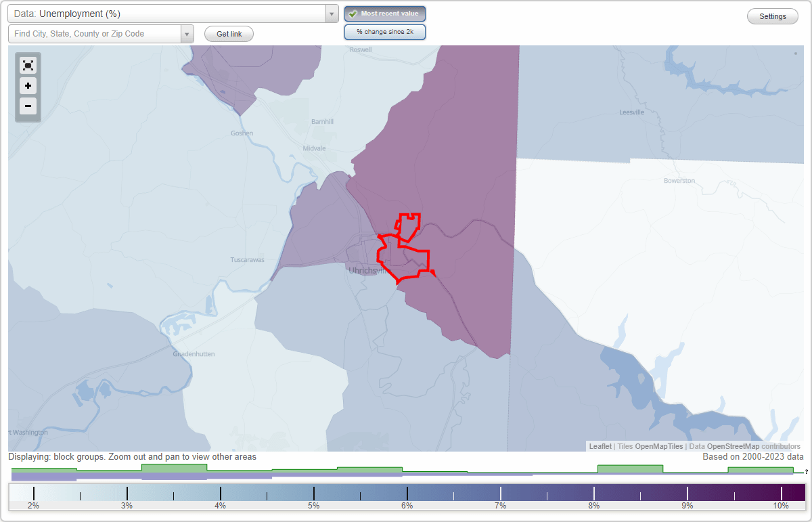This screenshot has width=812, height=522.
Task: Click inside the Find City search field
Action: coord(95,33)
